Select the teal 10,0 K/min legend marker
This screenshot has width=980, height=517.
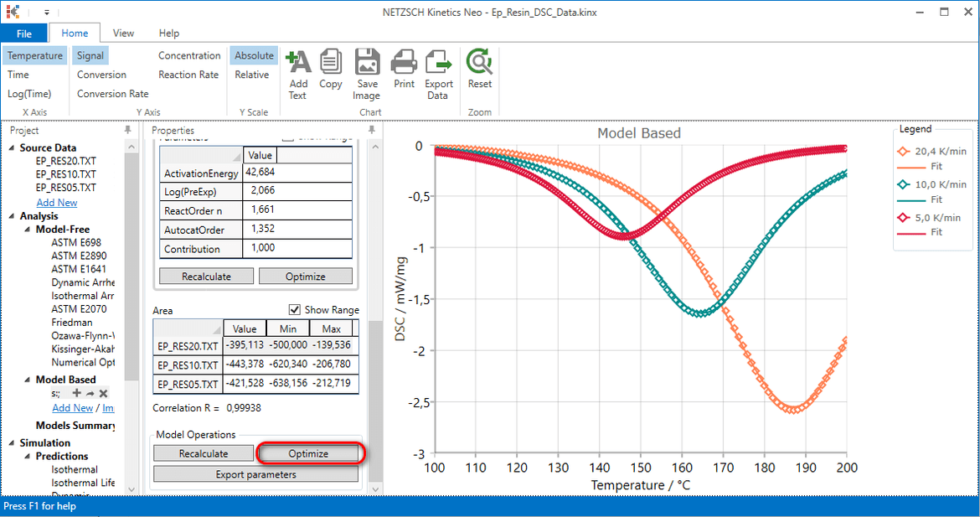904,184
